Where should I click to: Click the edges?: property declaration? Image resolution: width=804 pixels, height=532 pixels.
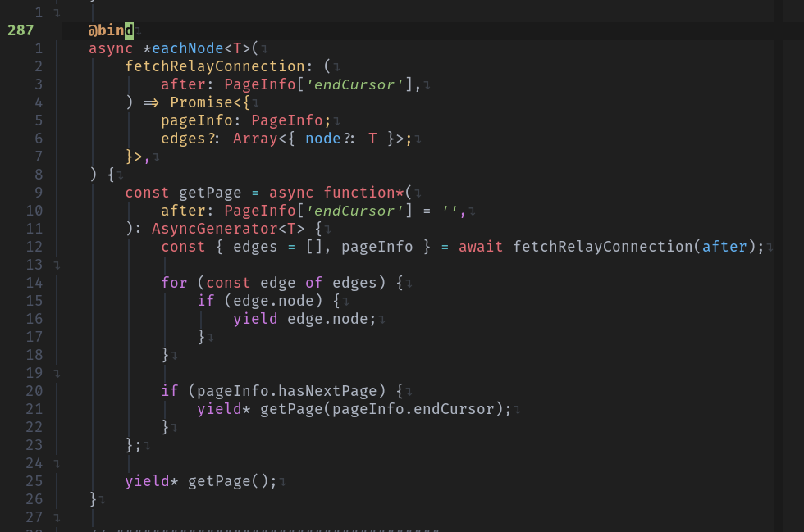tap(190, 139)
